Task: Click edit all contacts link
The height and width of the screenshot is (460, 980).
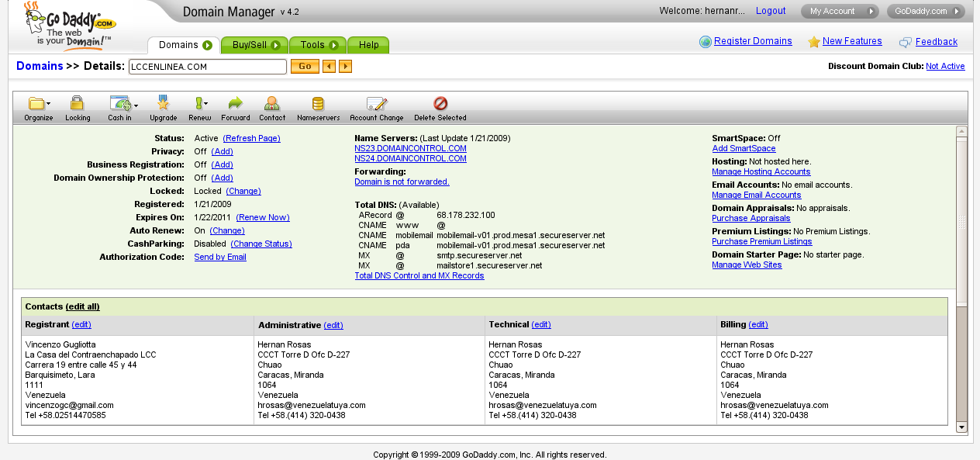Action: (83, 306)
